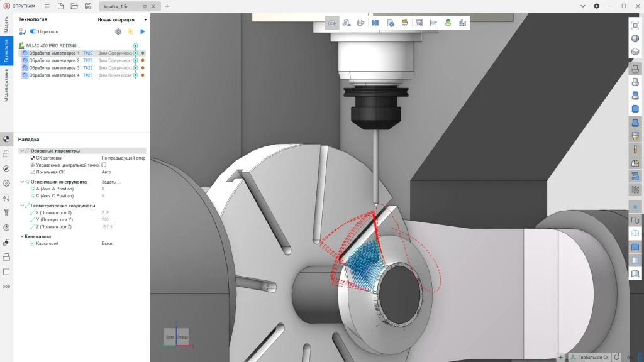
Task: Collapse the Кинематика group
Action: coord(22,236)
